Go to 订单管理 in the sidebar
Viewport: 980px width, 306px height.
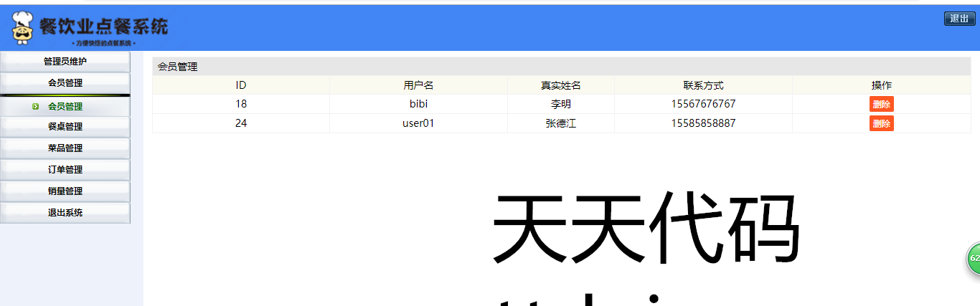click(x=65, y=170)
